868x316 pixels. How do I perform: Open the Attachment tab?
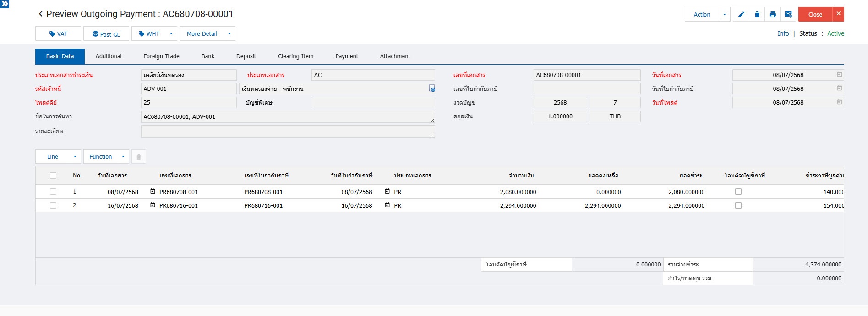[395, 56]
